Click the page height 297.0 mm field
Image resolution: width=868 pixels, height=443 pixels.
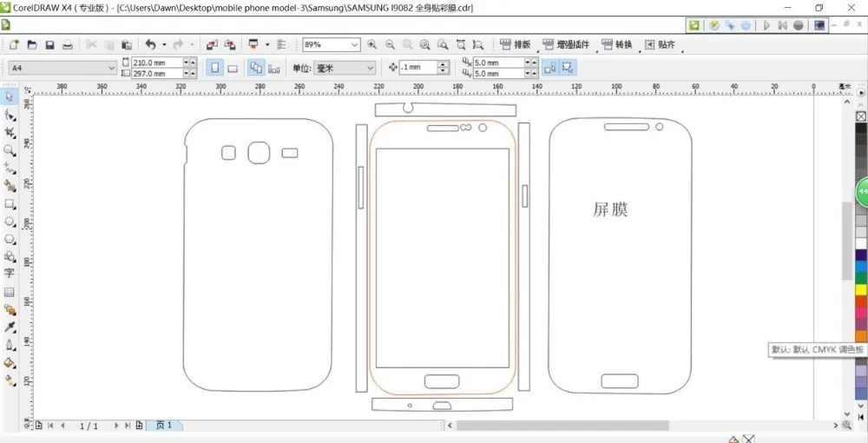pyautogui.click(x=156, y=73)
